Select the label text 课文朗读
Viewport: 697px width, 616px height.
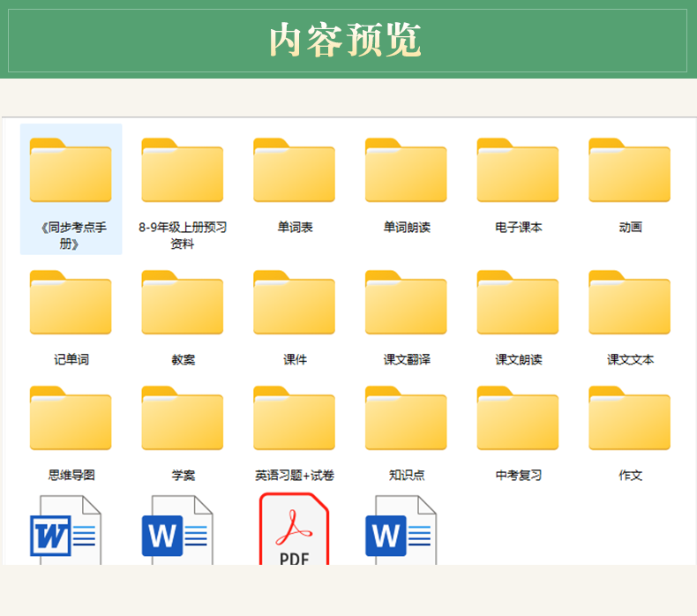coord(519,359)
